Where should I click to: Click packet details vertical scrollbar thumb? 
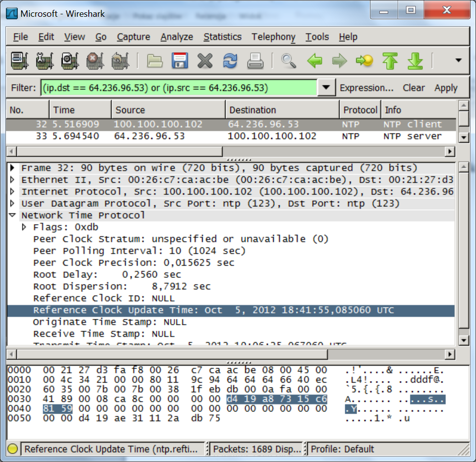click(464, 250)
